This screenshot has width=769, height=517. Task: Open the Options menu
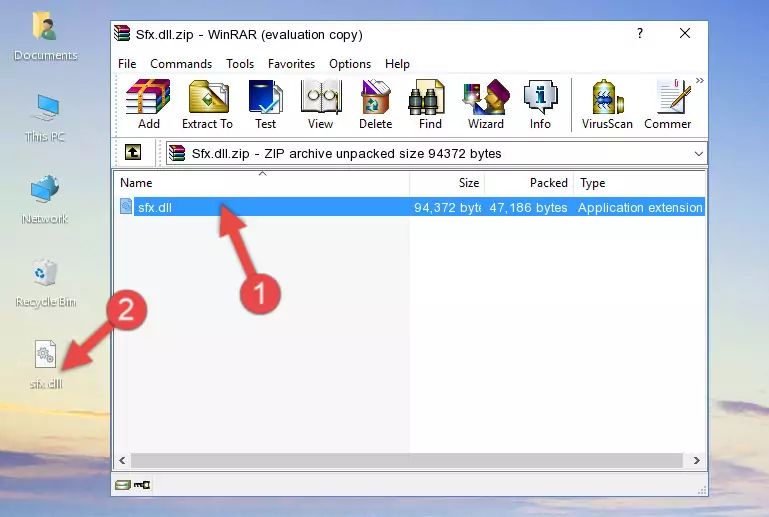(350, 64)
